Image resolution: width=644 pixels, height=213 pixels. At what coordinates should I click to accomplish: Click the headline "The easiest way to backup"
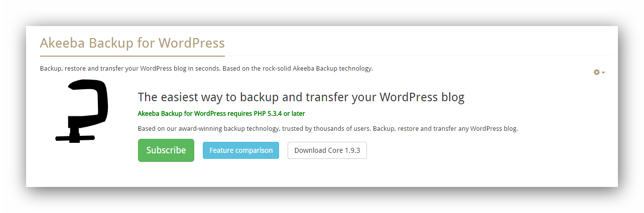(x=301, y=97)
